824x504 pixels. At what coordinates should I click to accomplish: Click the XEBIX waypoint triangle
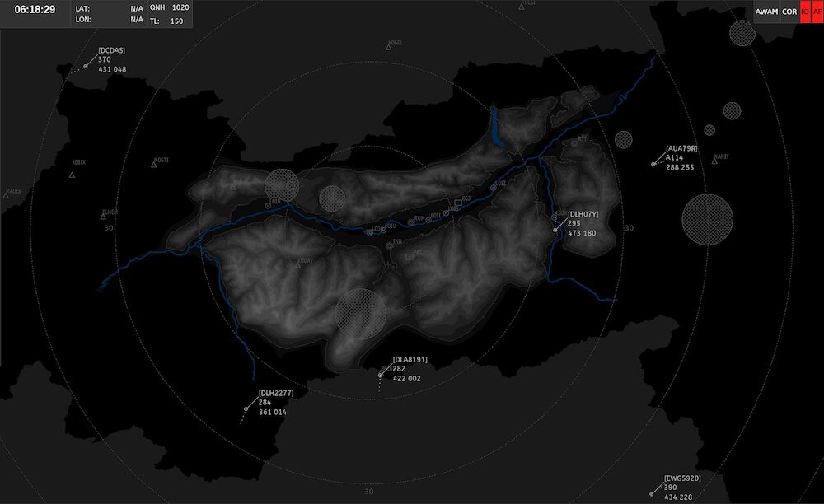point(73,174)
